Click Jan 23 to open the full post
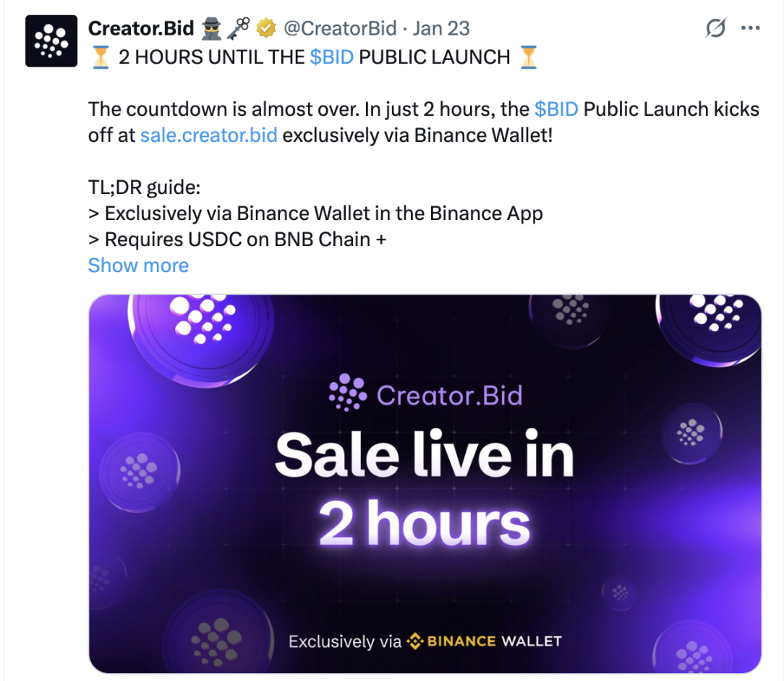The width and height of the screenshot is (784, 681). (441, 28)
